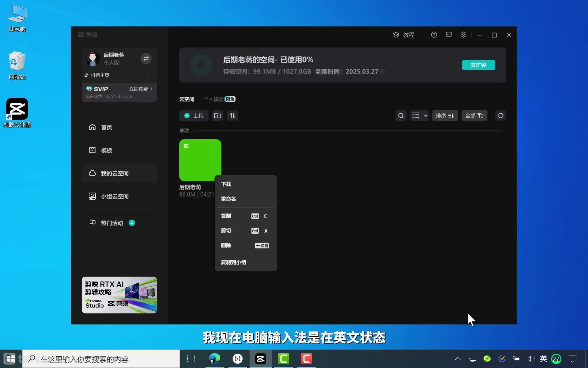Choose 重命名 from context menu
Screen dimensions: 588x368
[x=246, y=199]
